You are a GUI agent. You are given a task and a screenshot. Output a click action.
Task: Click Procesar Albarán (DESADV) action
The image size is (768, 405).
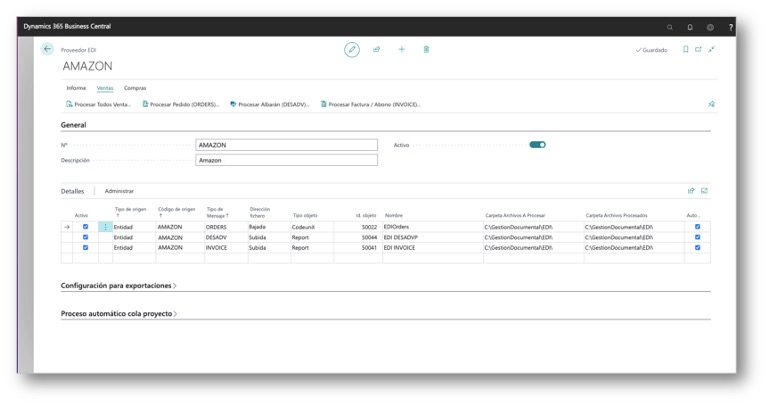[x=270, y=104]
